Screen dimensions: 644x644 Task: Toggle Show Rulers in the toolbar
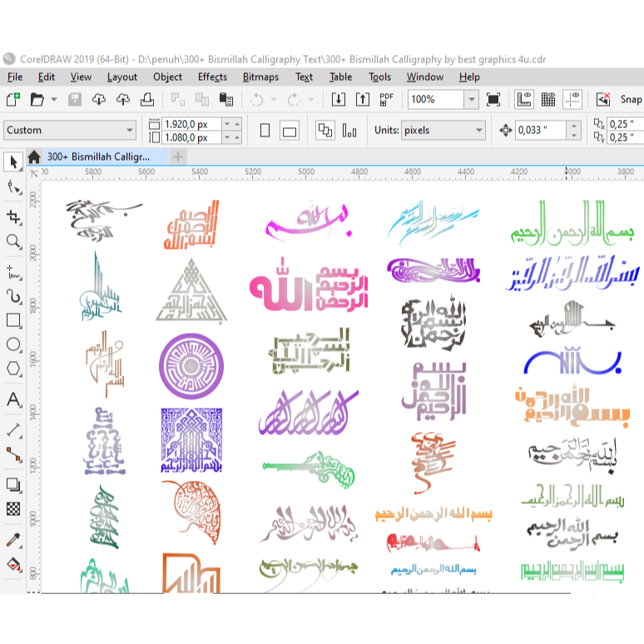click(x=524, y=99)
